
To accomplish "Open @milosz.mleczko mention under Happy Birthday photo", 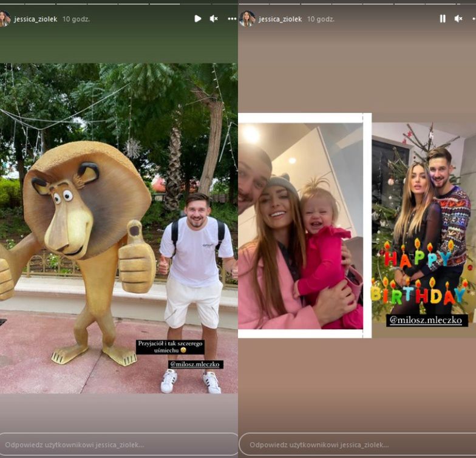I will 427,321.
